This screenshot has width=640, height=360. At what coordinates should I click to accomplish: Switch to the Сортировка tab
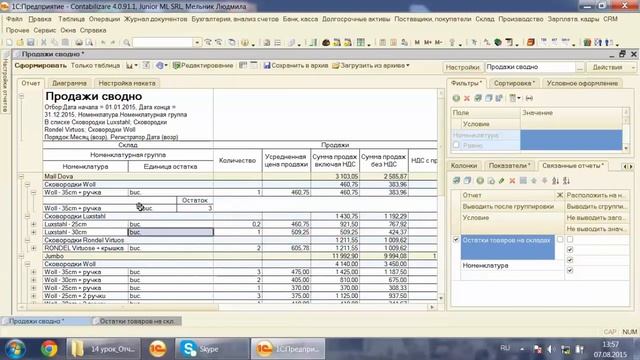[x=514, y=83]
